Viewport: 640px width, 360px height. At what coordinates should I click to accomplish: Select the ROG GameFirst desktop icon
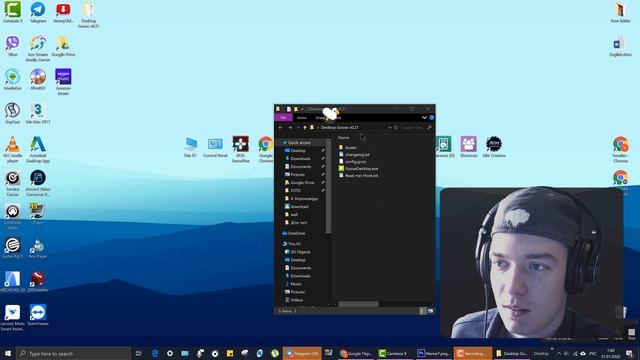click(x=240, y=149)
